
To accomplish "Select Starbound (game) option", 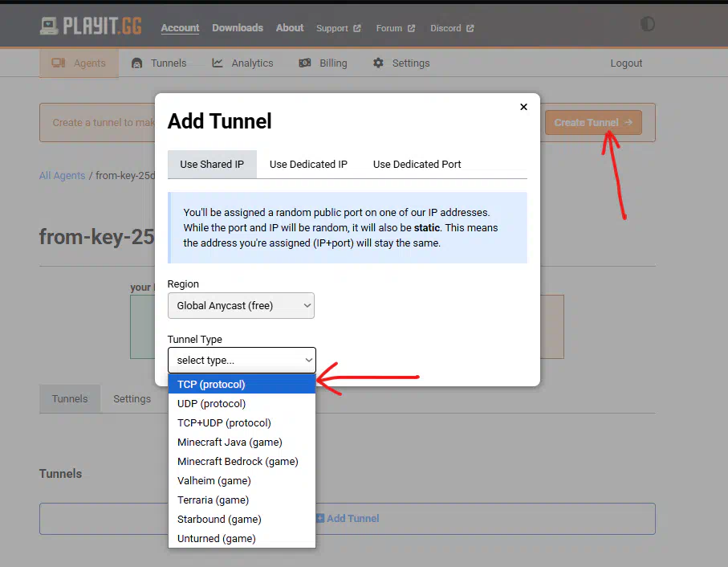I will point(242,519).
